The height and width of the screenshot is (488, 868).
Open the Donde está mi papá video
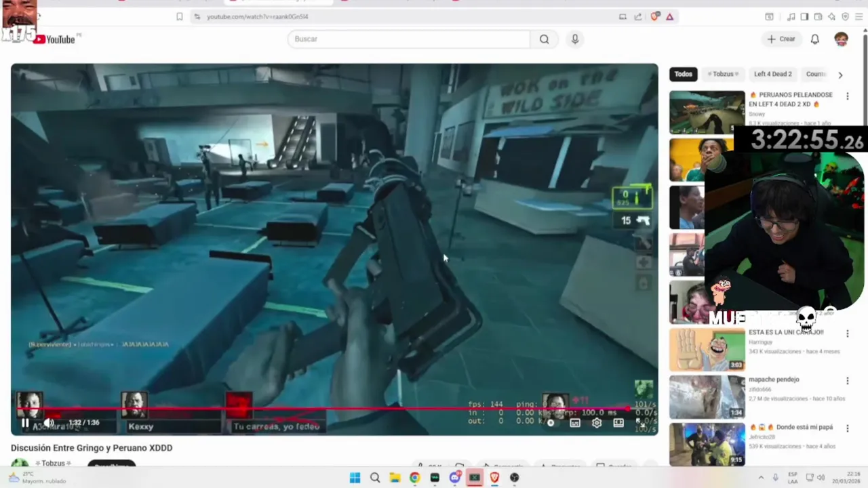pos(707,444)
